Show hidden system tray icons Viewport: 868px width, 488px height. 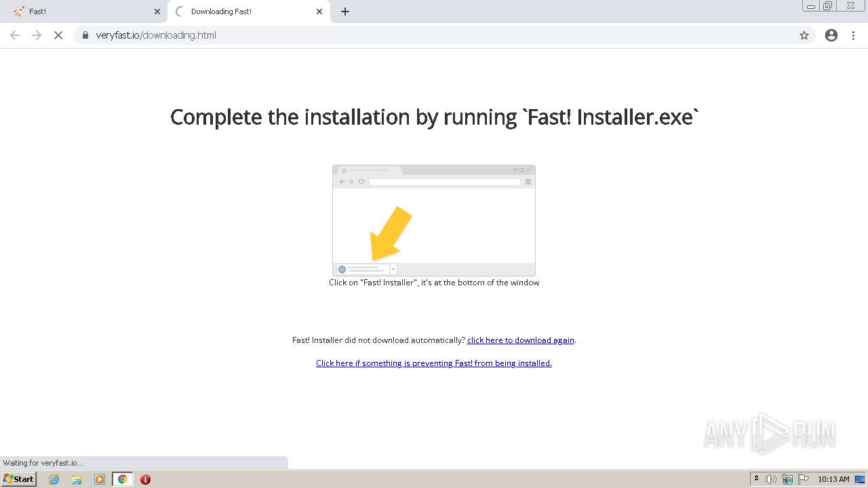pyautogui.click(x=756, y=479)
